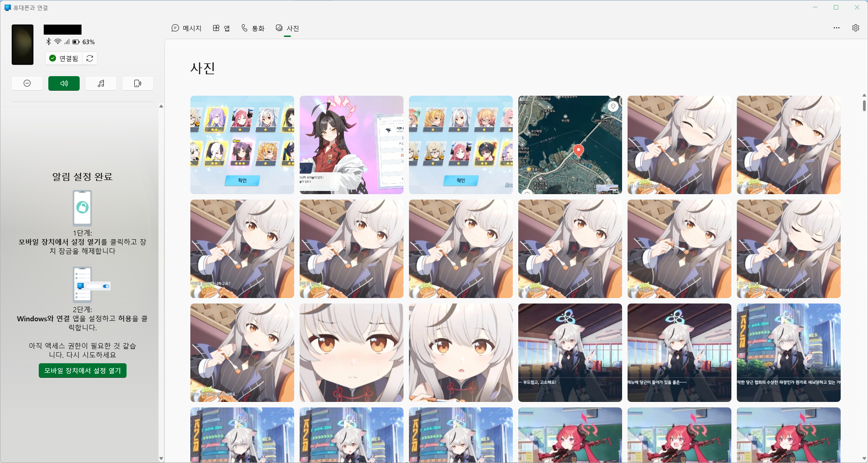
Task: Click the cellular signal strength icon
Action: pos(67,41)
